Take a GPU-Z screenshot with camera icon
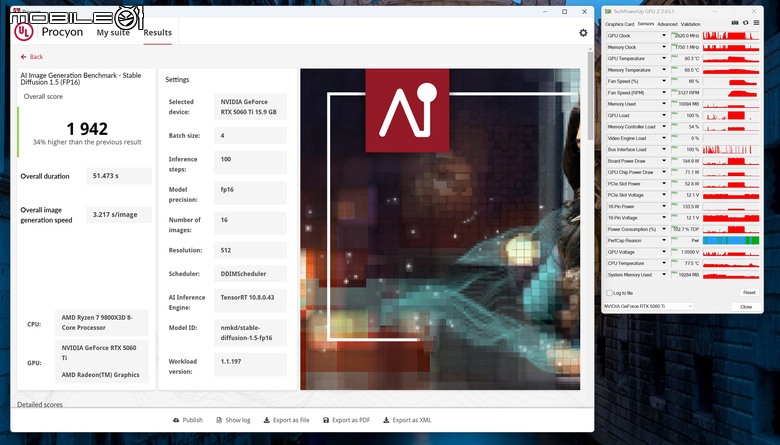 (x=735, y=23)
